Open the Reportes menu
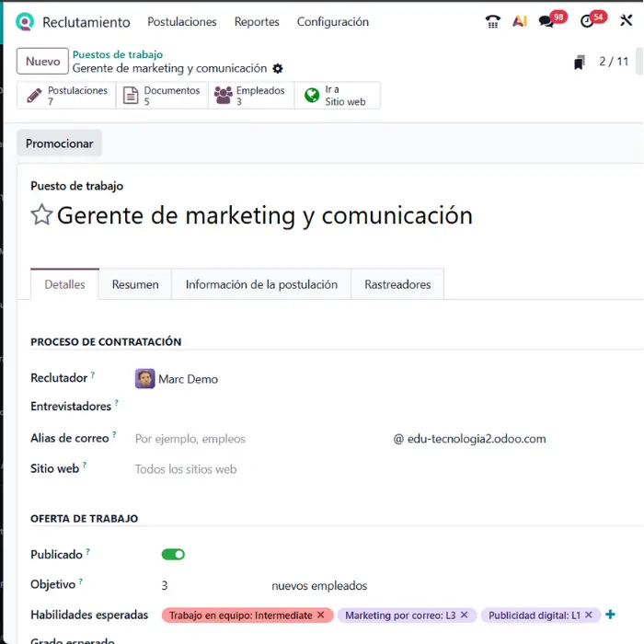The height and width of the screenshot is (644, 644). tap(257, 22)
